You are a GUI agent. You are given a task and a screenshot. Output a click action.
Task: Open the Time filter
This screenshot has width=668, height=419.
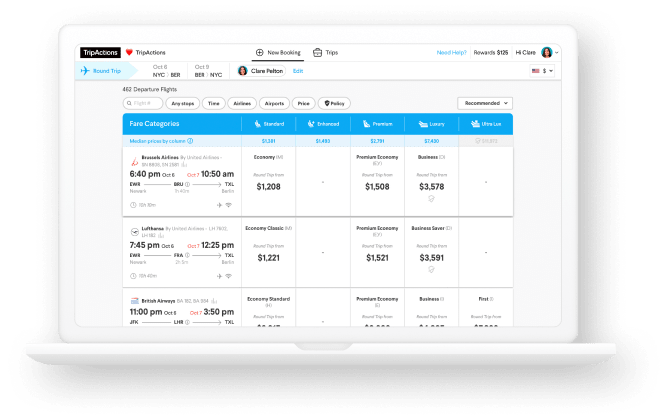coord(213,103)
